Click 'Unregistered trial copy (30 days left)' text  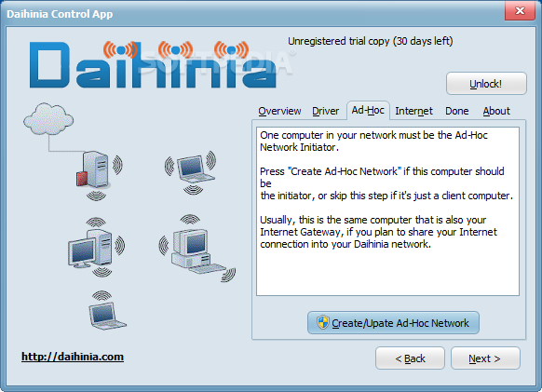coord(371,41)
